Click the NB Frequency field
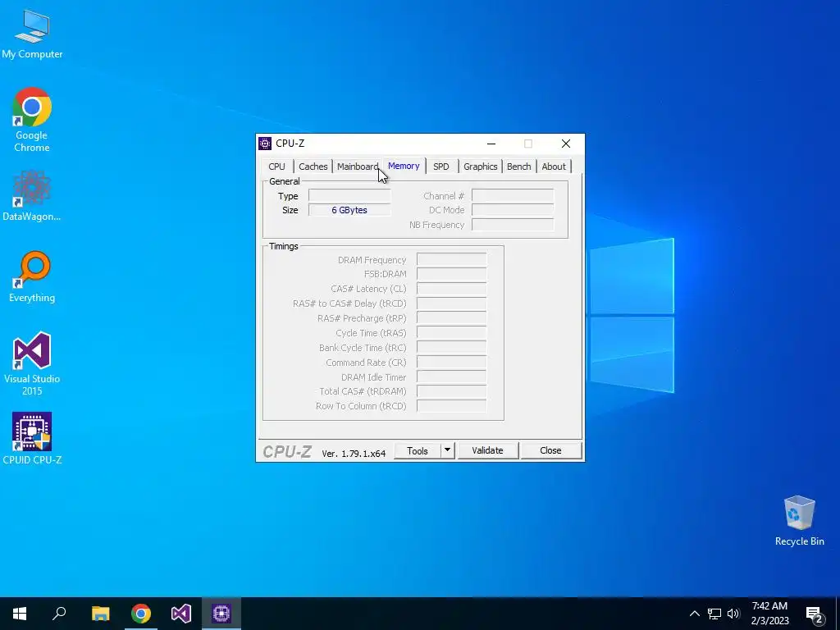Viewport: 840px width, 630px height. pos(513,225)
